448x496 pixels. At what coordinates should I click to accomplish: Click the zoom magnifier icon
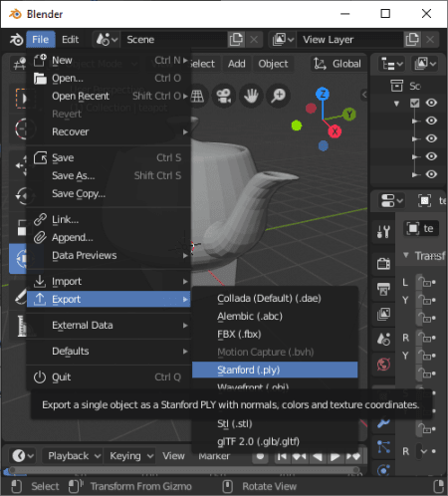279,96
